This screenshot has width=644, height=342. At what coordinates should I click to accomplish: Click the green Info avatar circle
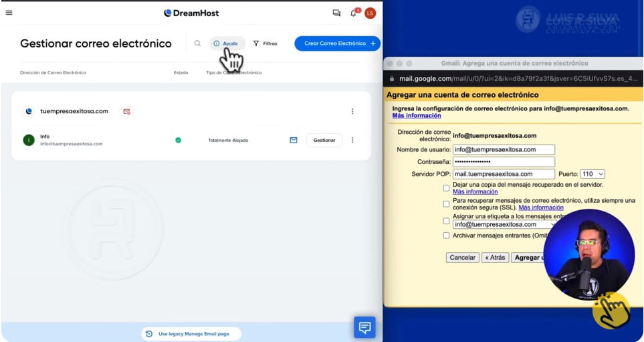29,140
